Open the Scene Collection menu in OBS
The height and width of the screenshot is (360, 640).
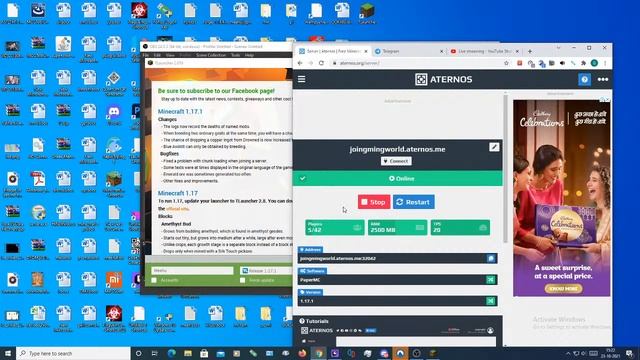(211, 55)
